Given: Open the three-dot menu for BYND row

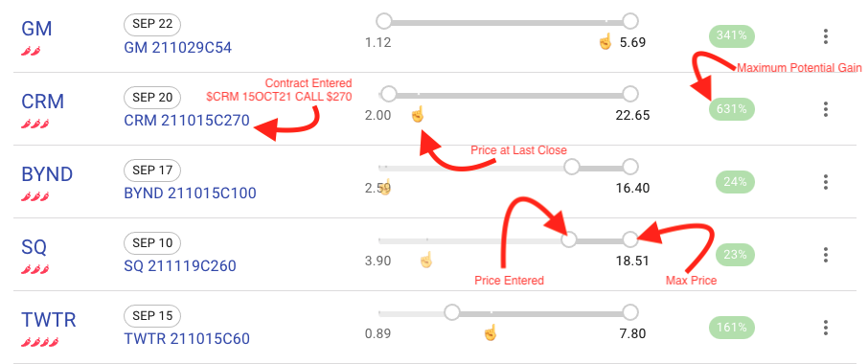Looking at the screenshot, I should (826, 181).
